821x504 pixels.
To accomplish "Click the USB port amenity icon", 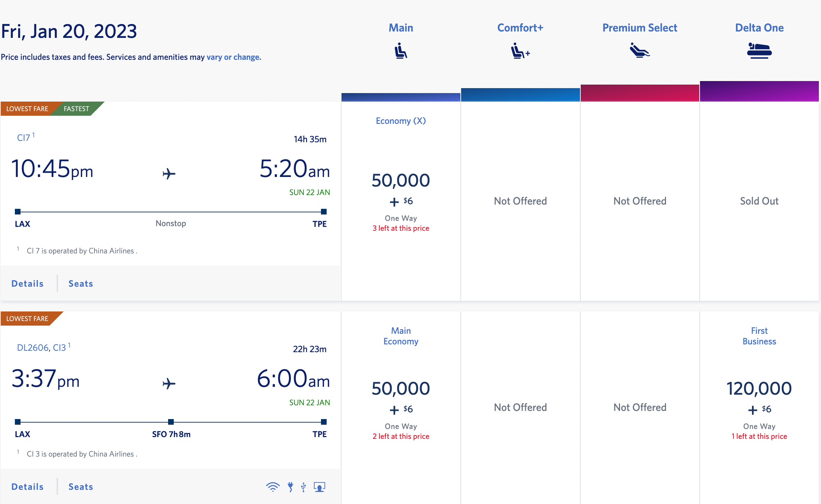I will (303, 487).
